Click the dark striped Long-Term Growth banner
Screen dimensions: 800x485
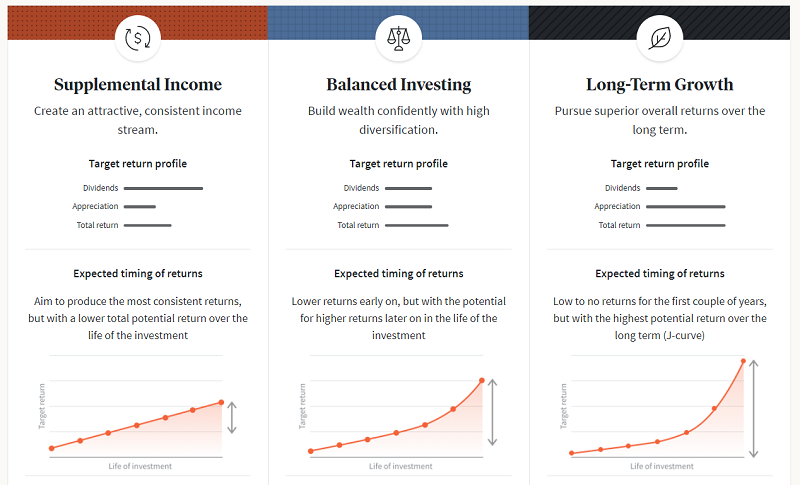659,23
